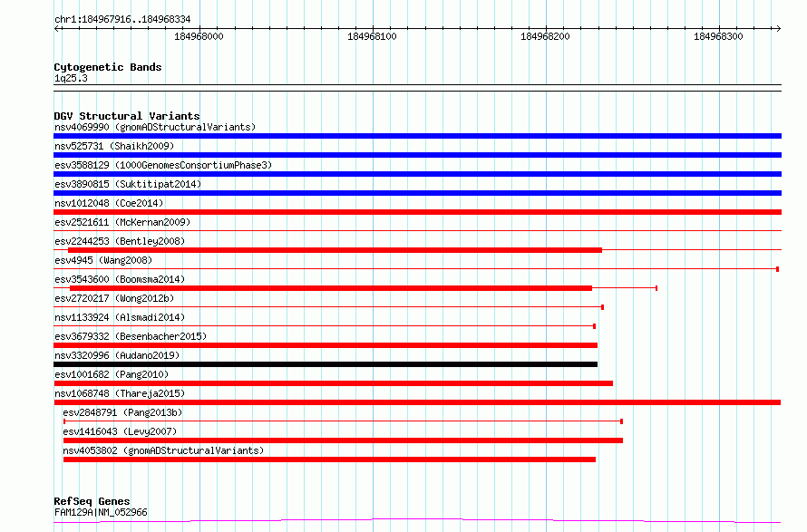Click esv3679332 (Besenbacher2015) label
Image resolution: width=807 pixels, height=532 pixels.
point(131,336)
